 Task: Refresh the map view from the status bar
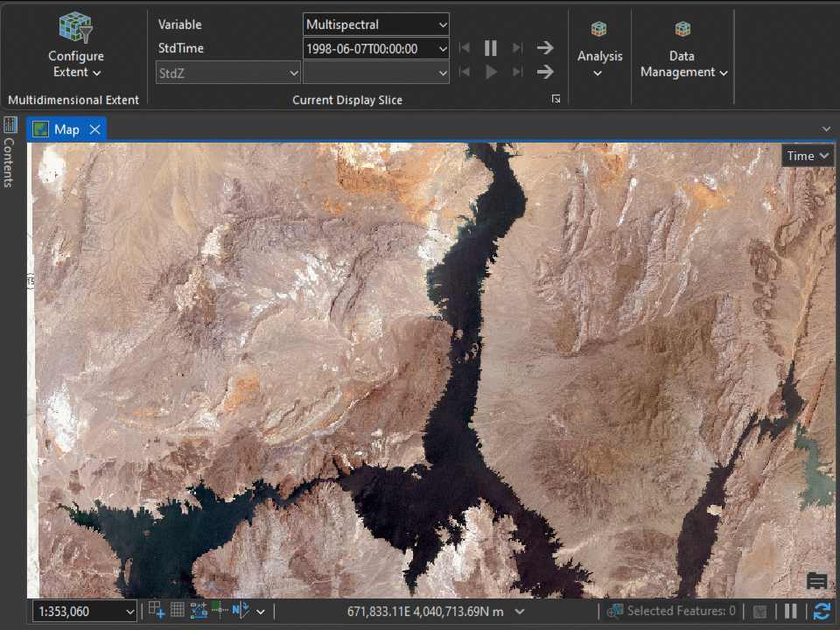(x=821, y=611)
